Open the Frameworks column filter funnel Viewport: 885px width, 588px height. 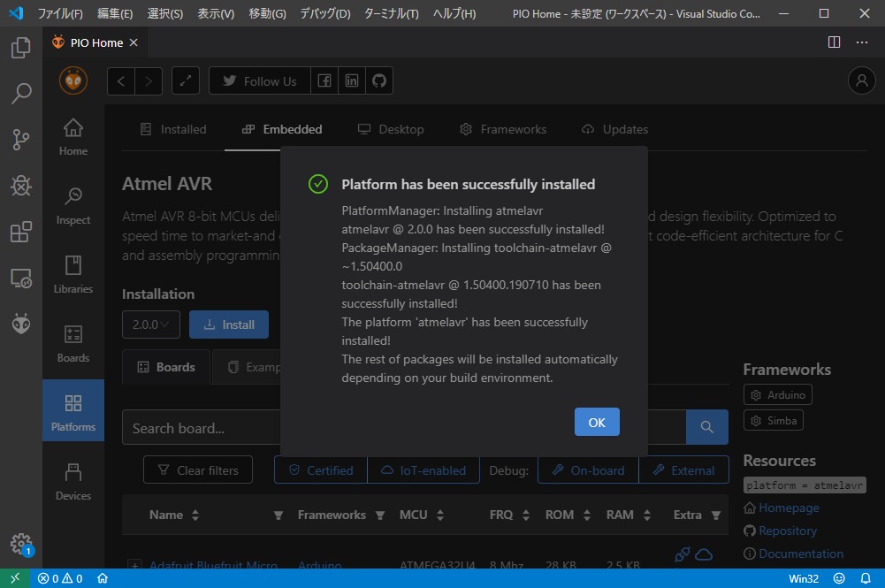pos(380,515)
